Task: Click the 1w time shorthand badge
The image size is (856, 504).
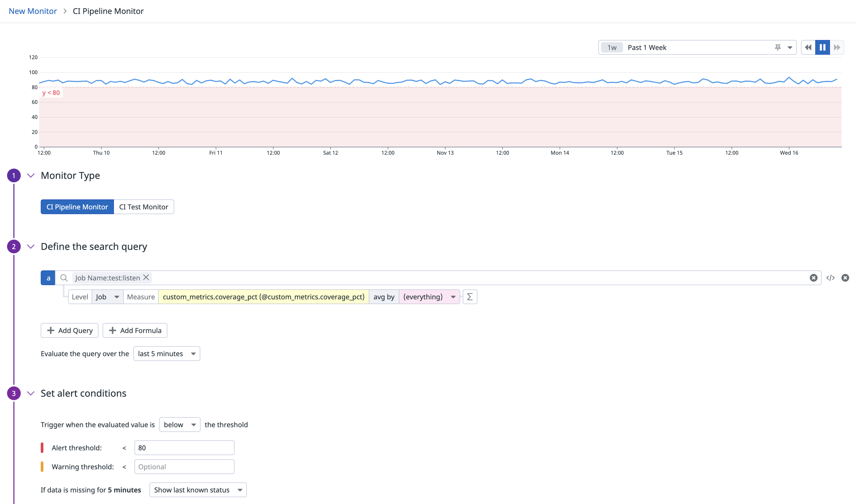Action: [x=612, y=48]
